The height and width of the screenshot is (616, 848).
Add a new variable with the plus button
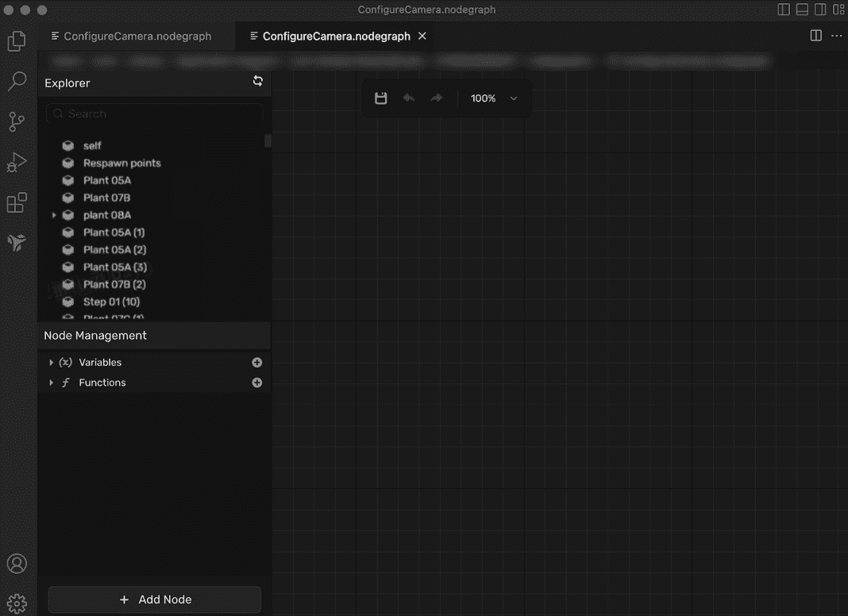point(256,362)
